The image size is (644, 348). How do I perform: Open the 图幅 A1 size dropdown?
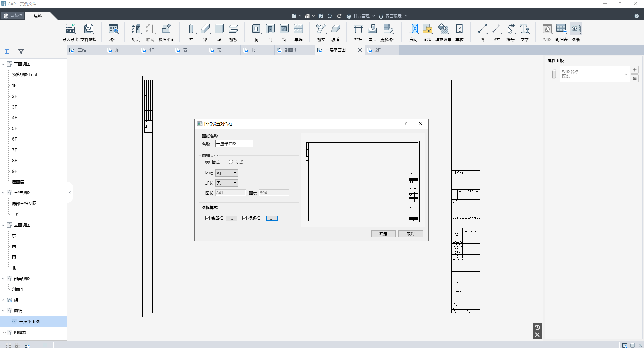click(227, 173)
